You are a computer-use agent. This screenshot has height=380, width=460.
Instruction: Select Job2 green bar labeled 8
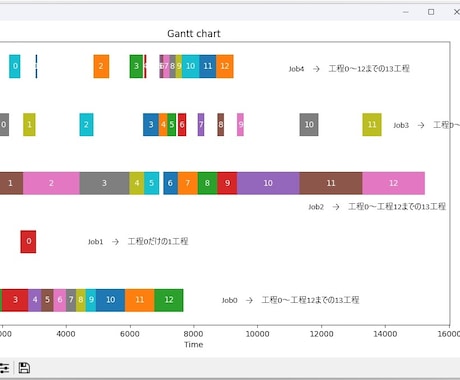[207, 183]
